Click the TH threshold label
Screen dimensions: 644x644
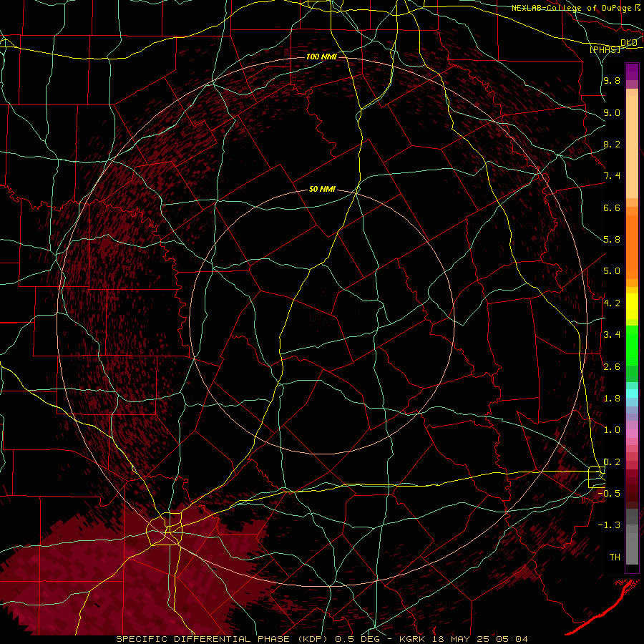pos(615,557)
